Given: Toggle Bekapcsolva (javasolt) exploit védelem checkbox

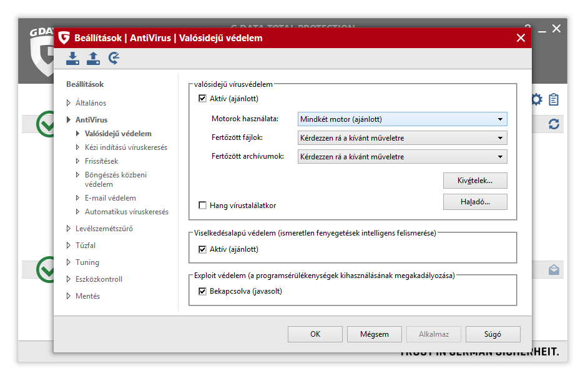Looking at the screenshot, I should point(202,291).
